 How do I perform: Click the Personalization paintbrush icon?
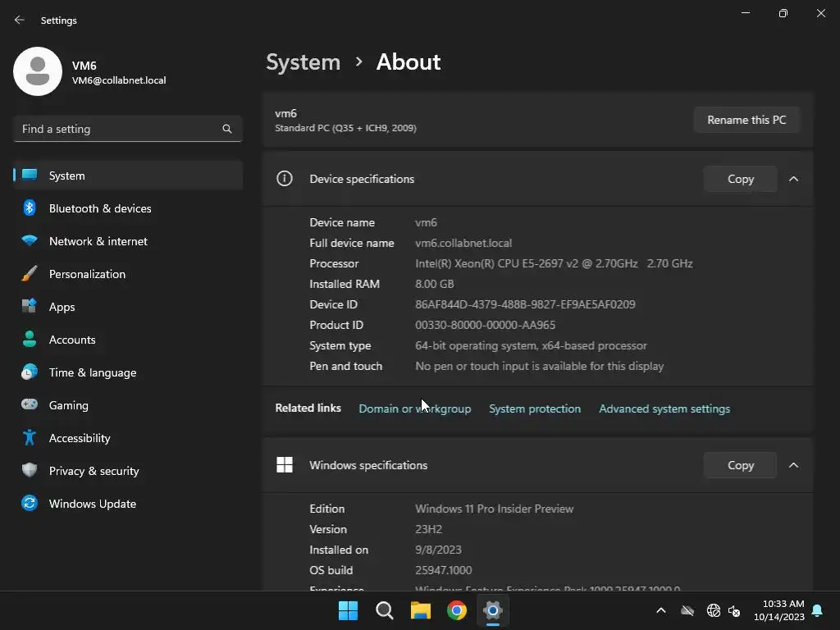click(30, 274)
